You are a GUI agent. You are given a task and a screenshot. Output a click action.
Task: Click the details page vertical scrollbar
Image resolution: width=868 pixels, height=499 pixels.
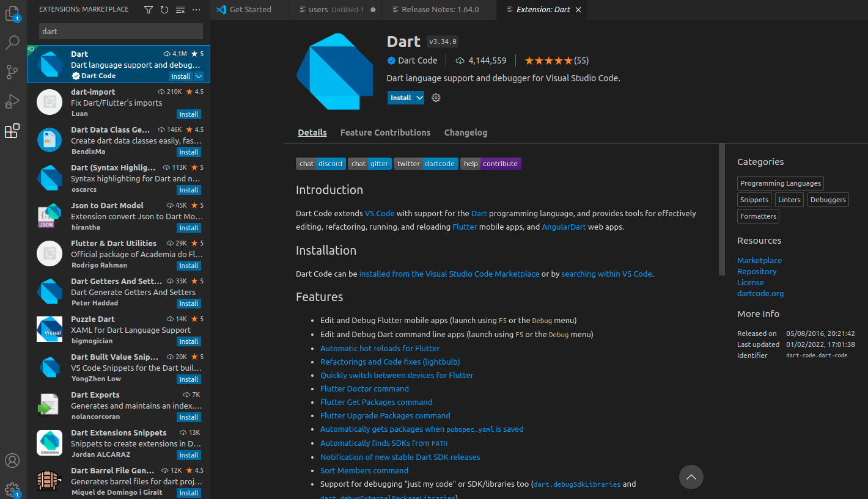722,209
